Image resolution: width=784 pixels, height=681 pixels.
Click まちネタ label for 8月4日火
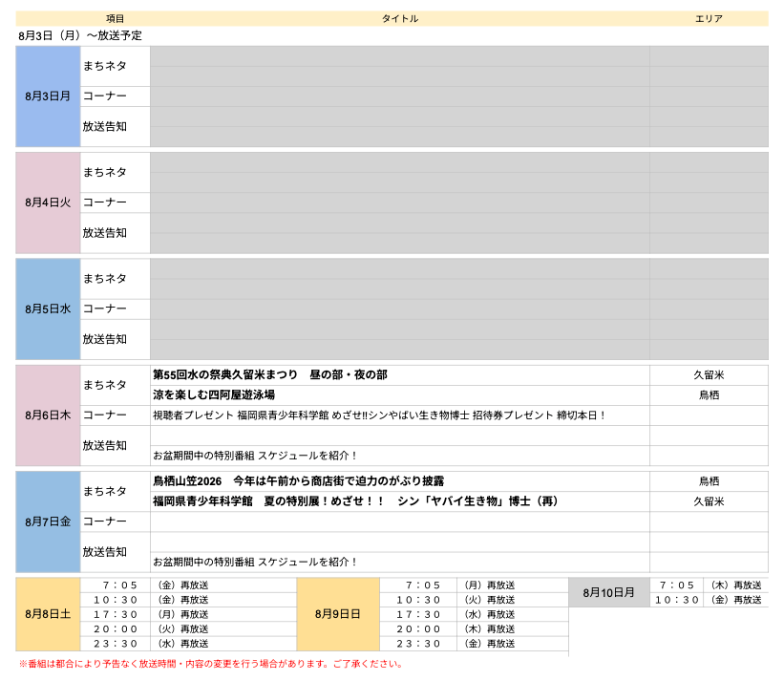(105, 173)
